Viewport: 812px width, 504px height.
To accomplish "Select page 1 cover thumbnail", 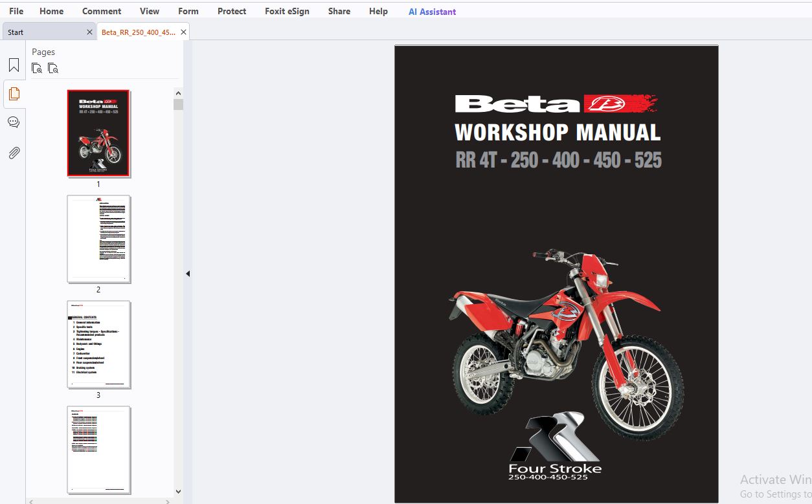I will point(98,133).
